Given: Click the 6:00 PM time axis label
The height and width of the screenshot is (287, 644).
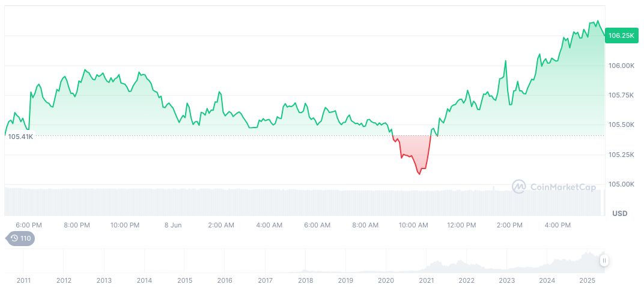Looking at the screenshot, I should [29, 225].
